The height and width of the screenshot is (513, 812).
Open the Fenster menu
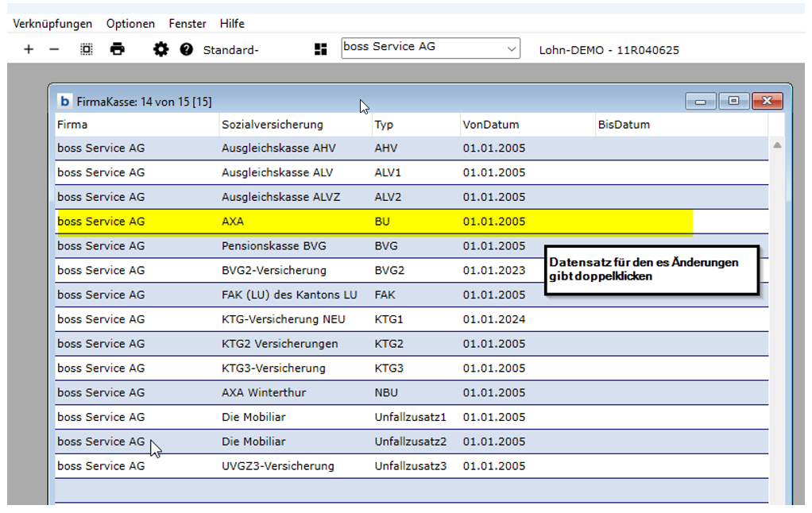tap(188, 24)
